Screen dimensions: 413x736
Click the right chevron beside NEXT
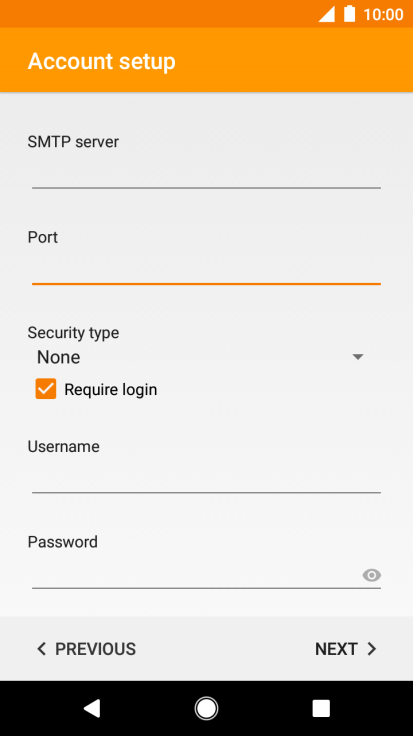[x=372, y=649]
